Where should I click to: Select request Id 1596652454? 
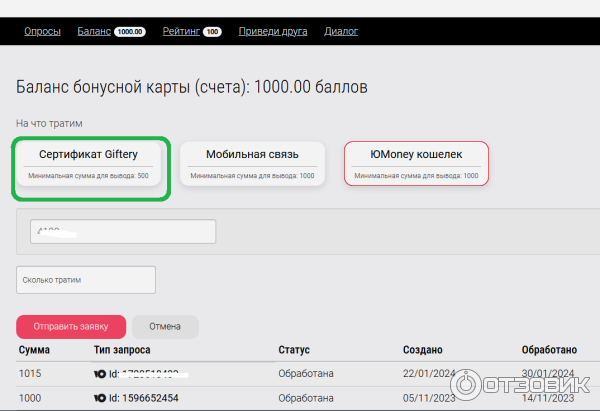pos(148,397)
